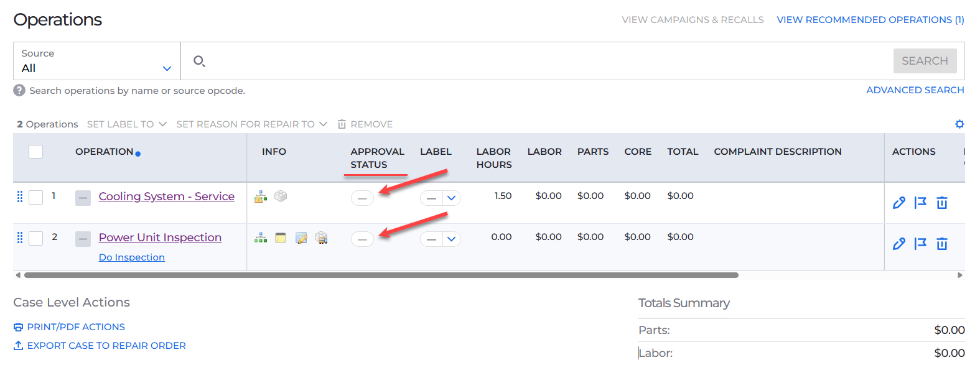
Task: Open the SET REASON FOR REPAIR TO dropdown
Action: coord(251,124)
